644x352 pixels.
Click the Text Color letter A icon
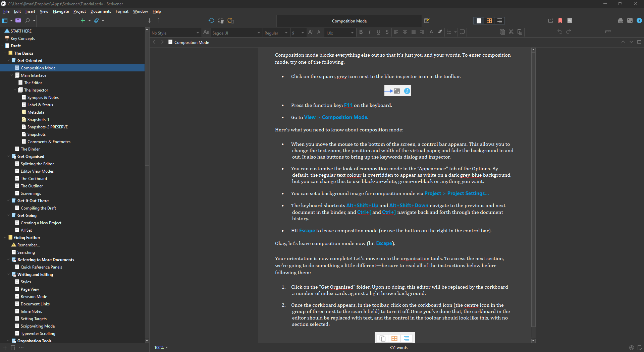pyautogui.click(x=431, y=32)
